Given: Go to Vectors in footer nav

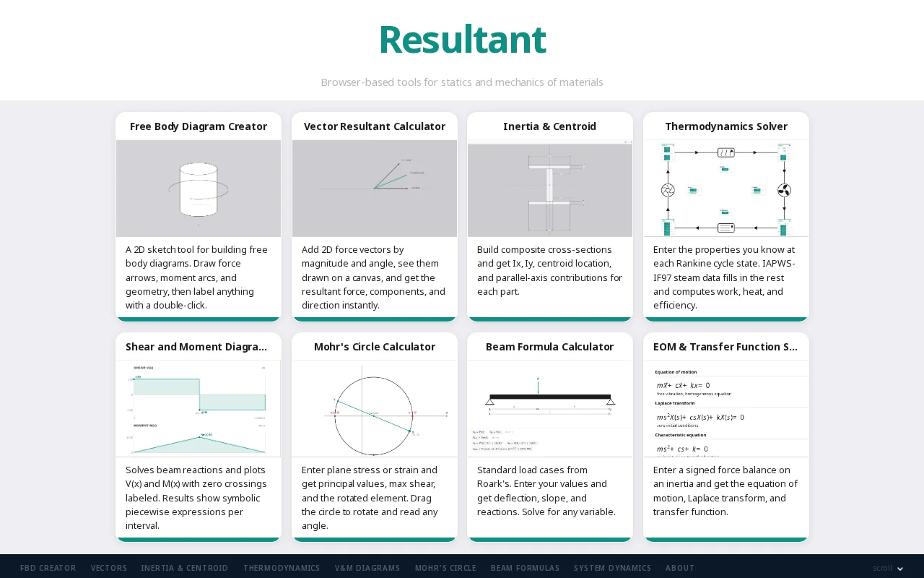Looking at the screenshot, I should [109, 568].
